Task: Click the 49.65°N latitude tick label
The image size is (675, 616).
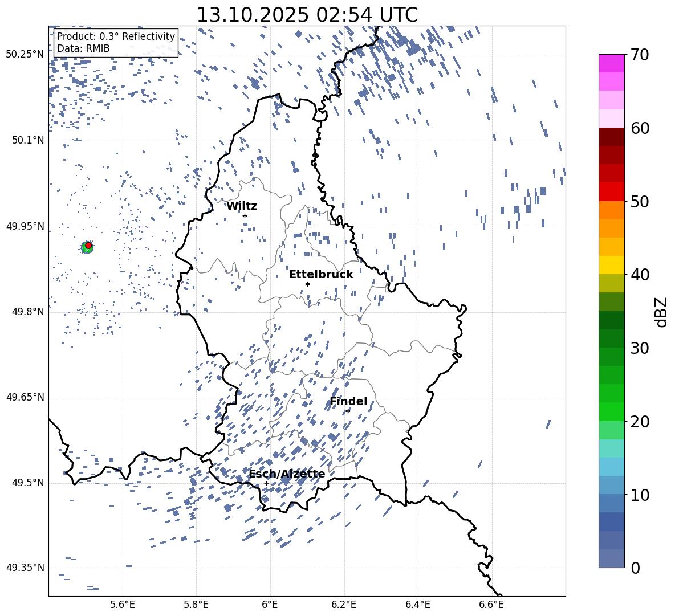Action: point(25,397)
